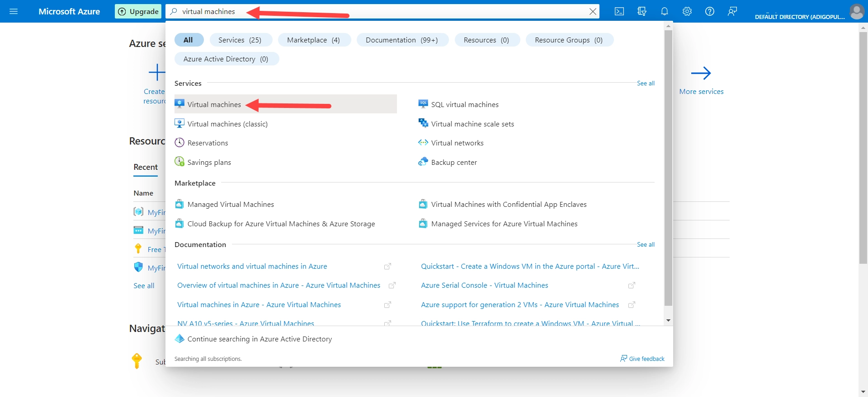Open Azure Serial Console doc link

click(x=484, y=285)
